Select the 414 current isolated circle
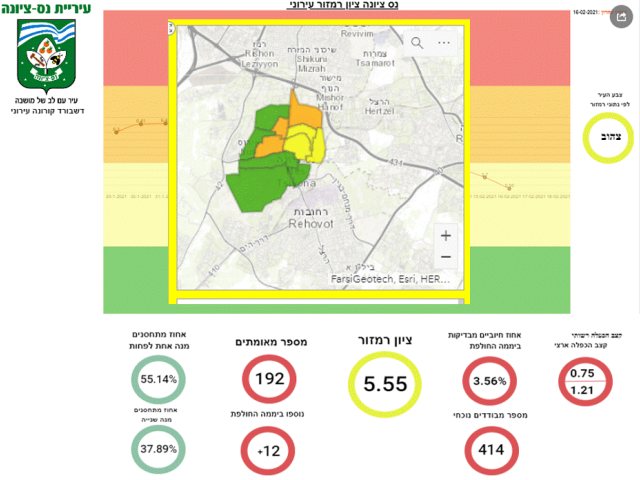The width and height of the screenshot is (640, 480). click(491, 450)
